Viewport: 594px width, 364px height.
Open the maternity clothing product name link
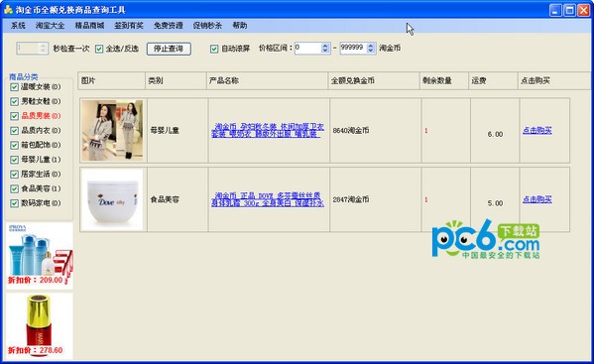[268, 130]
